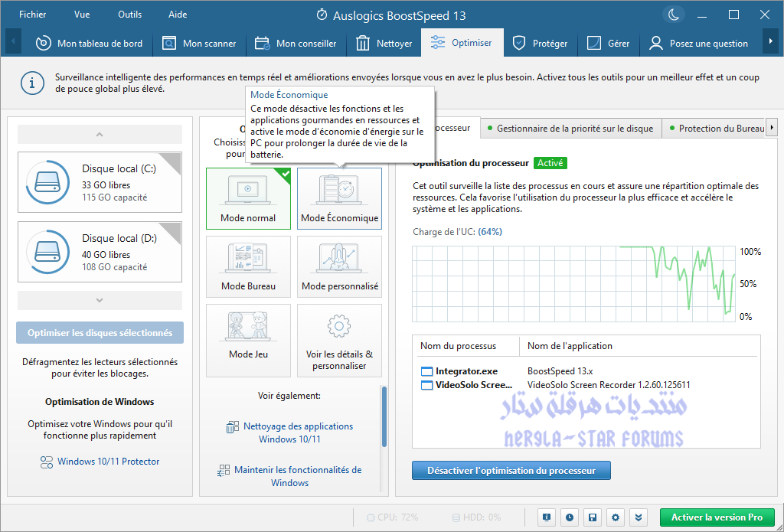Click the gear icon for Voir les détails & personnaliser
The height and width of the screenshot is (532, 784).
(x=339, y=327)
